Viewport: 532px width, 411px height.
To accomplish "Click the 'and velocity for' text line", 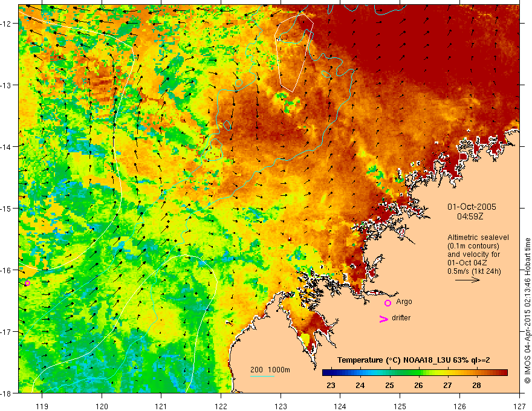I will (473, 254).
